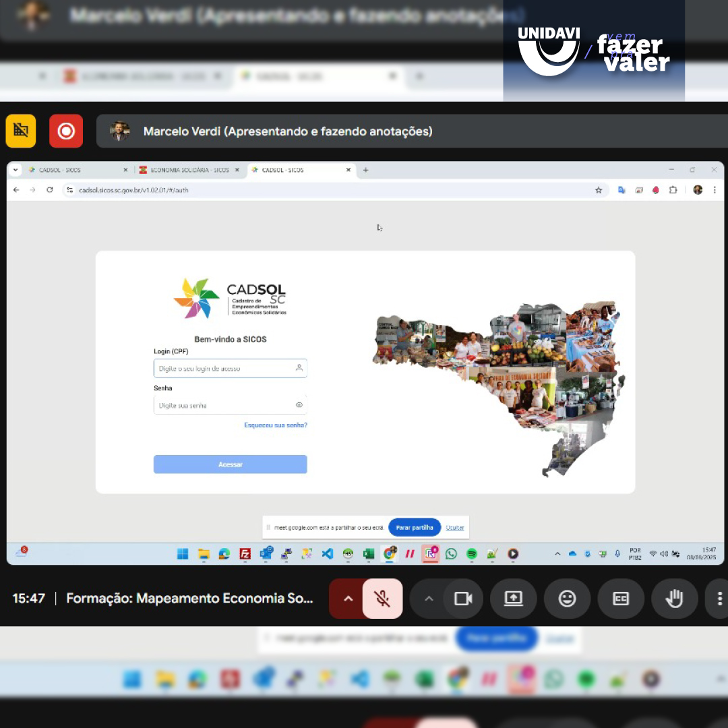Click the red recording indicator icon
728x728 pixels.
(x=66, y=131)
